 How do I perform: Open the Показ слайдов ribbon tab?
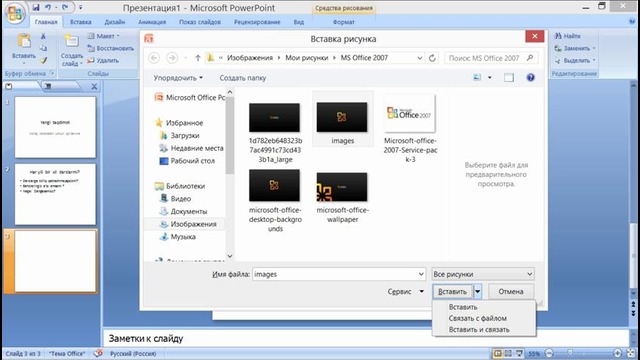pos(200,22)
